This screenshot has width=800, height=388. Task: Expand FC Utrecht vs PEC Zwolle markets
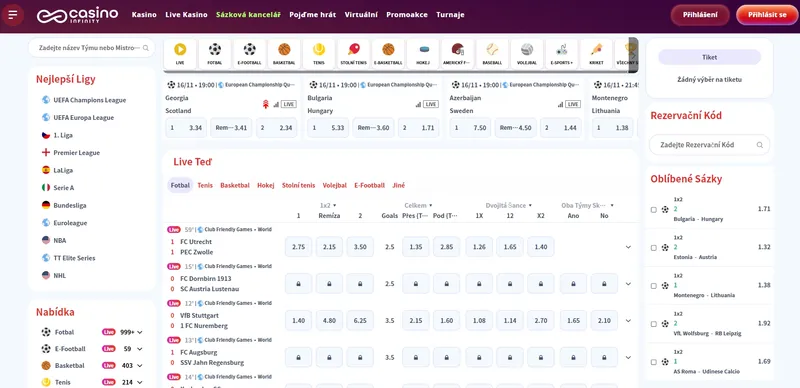click(x=628, y=247)
